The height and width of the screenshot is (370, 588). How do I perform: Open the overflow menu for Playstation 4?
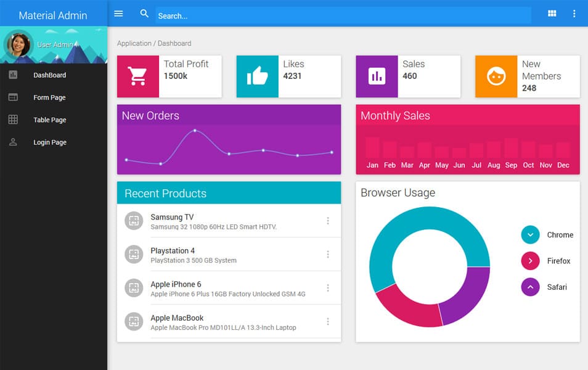(328, 254)
